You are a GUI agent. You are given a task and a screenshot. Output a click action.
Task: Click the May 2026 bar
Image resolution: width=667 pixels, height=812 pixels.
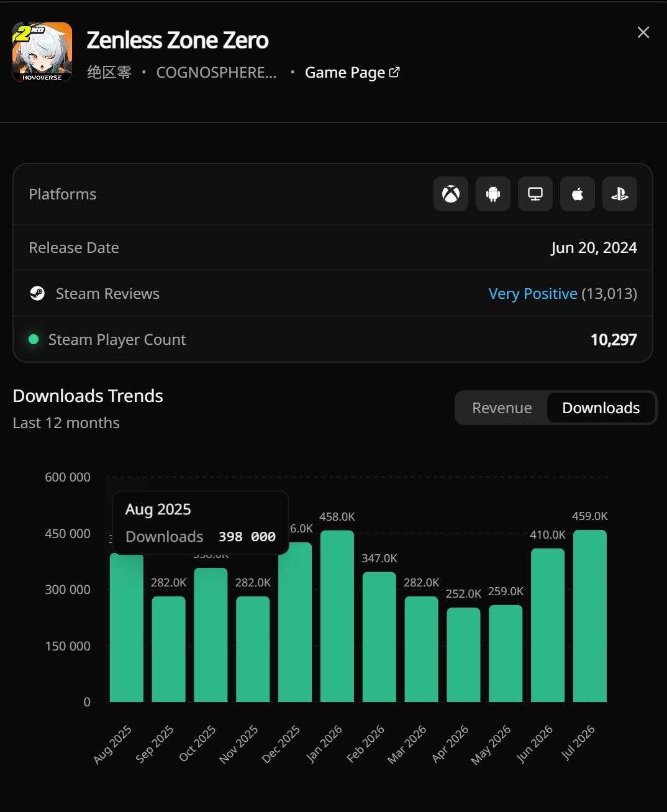click(x=506, y=654)
